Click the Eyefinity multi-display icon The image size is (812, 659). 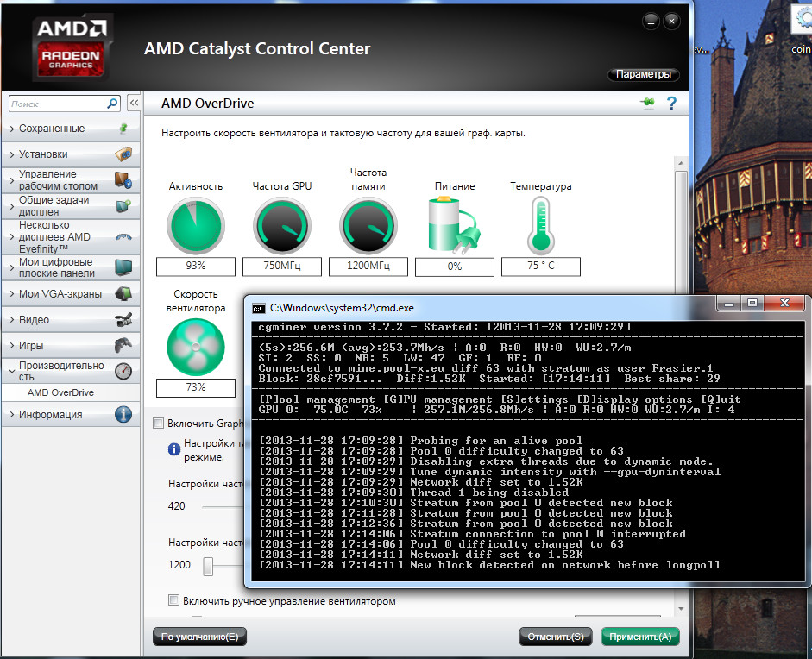point(123,237)
